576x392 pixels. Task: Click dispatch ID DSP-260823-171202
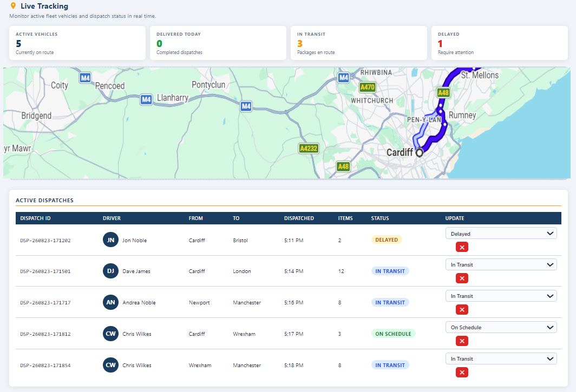[45, 241]
